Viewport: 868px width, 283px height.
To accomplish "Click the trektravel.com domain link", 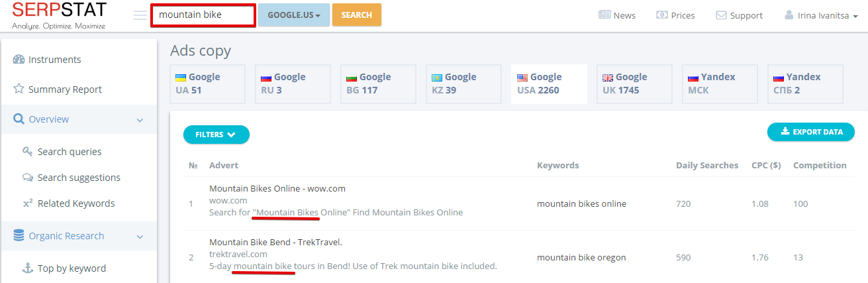I will (x=238, y=254).
